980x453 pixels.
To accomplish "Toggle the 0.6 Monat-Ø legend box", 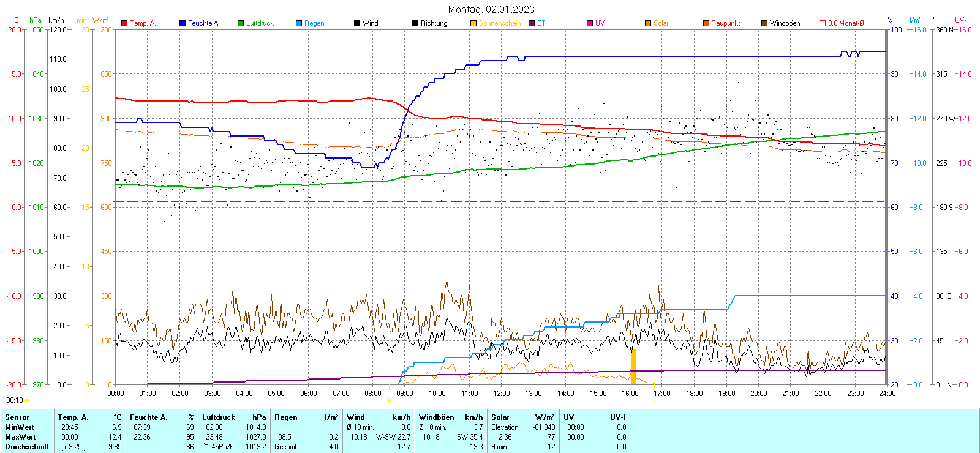I will 823,23.
